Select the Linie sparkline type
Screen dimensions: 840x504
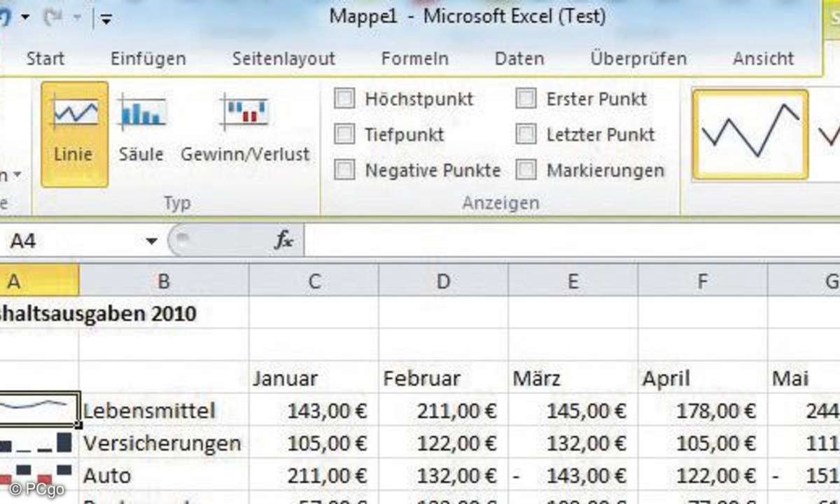(x=74, y=133)
